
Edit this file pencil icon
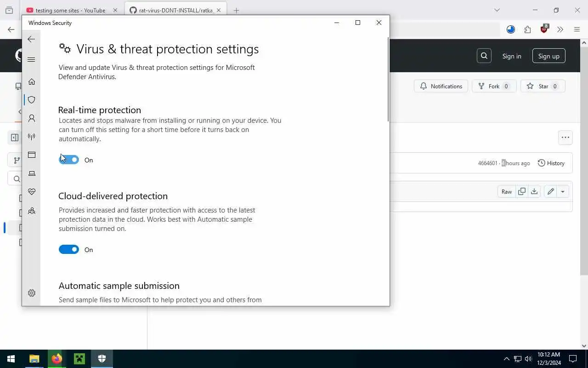550,191
